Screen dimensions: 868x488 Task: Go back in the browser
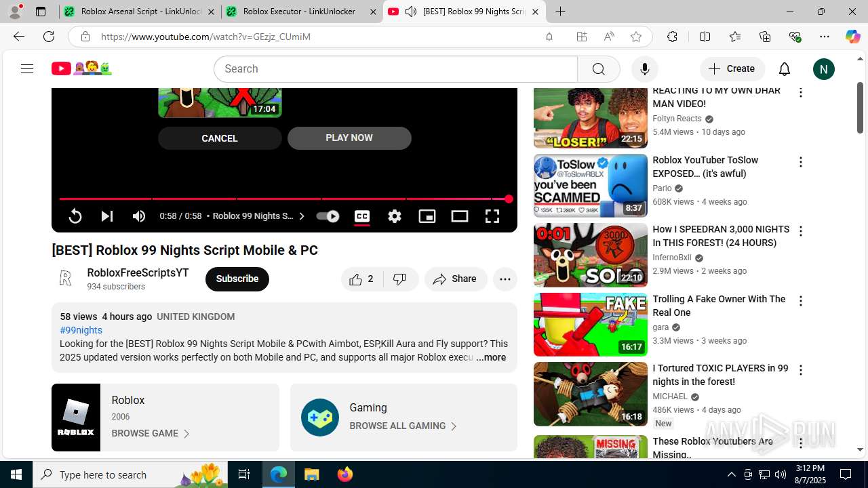pyautogui.click(x=18, y=37)
